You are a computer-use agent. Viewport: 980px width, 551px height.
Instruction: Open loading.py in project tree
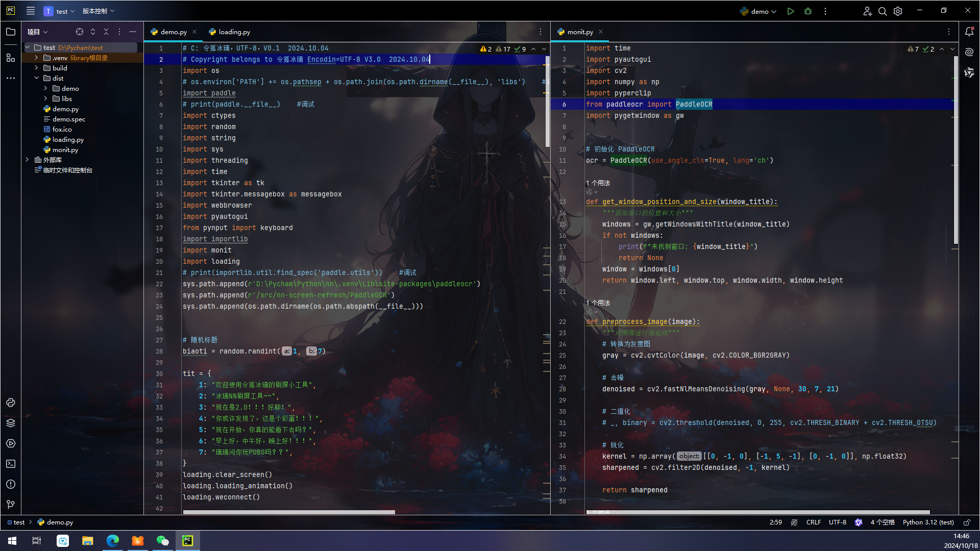click(68, 139)
